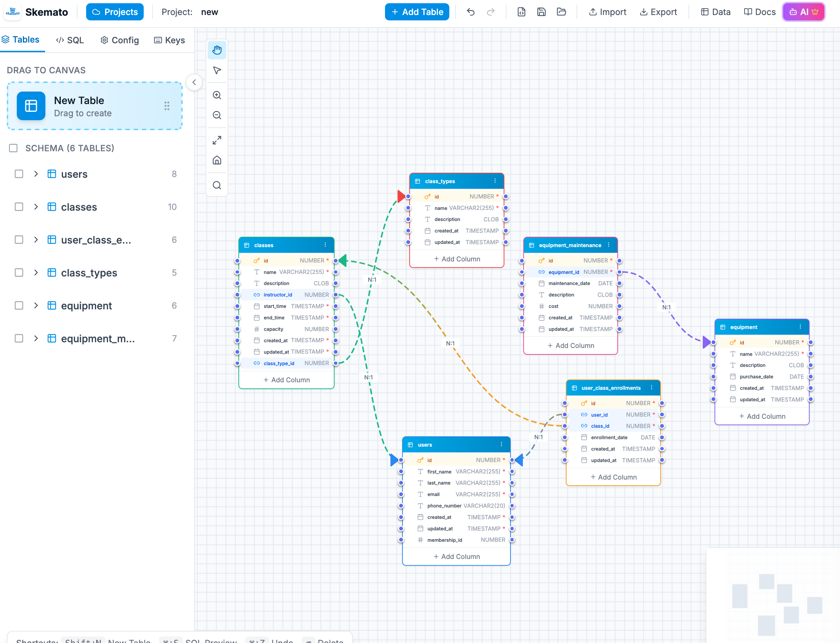This screenshot has width=840, height=643.
Task: Check the equipment table checkbox
Action: (19, 305)
